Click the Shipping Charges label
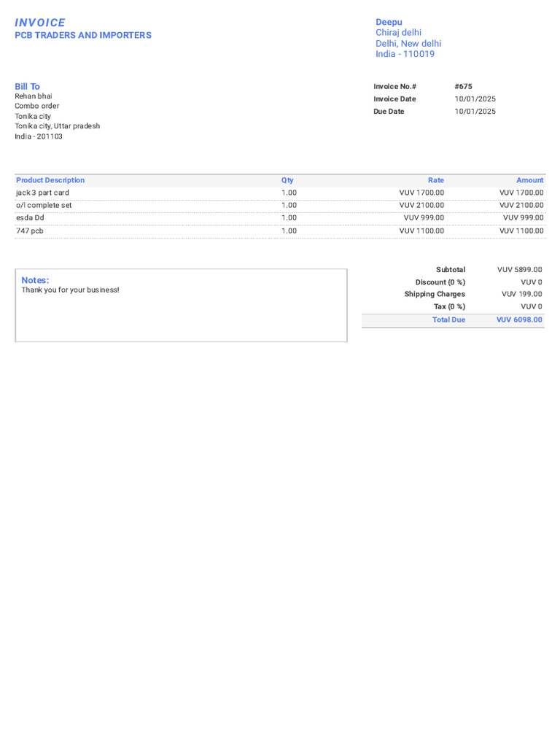 (x=435, y=294)
